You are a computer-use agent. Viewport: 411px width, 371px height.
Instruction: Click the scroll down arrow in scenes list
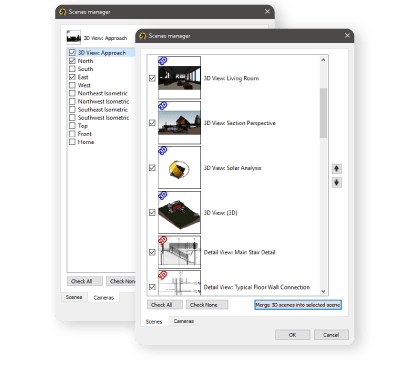click(x=323, y=291)
